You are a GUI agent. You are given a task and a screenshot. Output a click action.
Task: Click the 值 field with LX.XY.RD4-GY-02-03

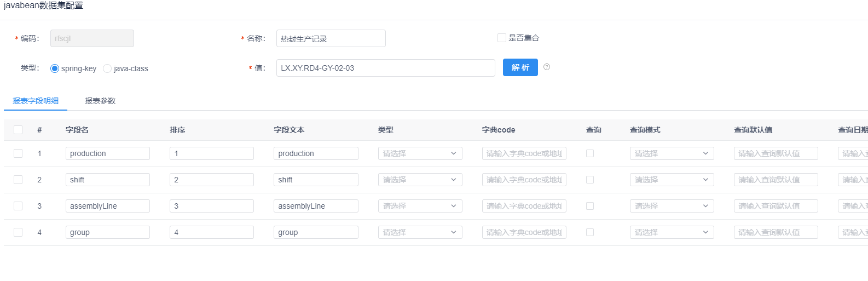pyautogui.click(x=386, y=68)
